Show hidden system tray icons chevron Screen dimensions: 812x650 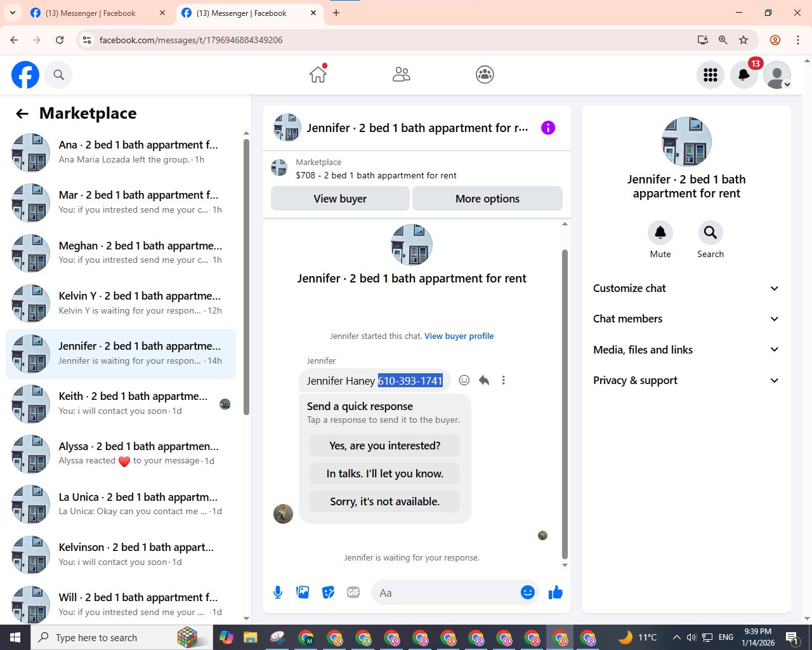676,637
